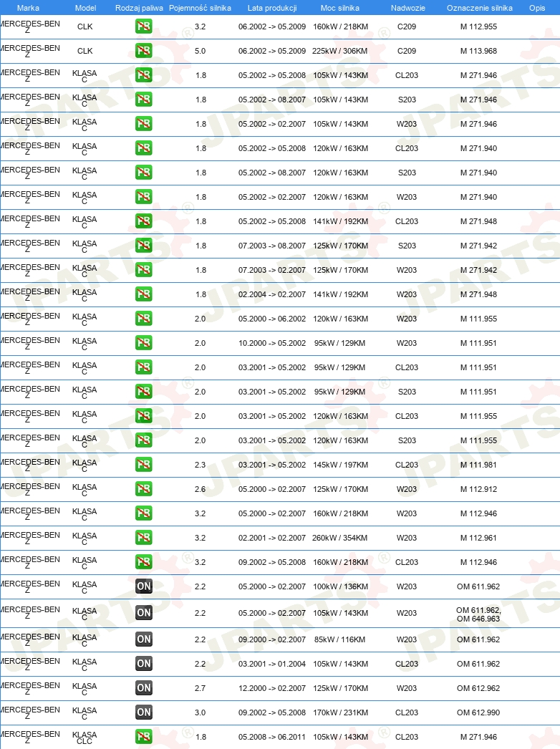Viewport: 560px width, 749px height.
Task: Click production years 12.2000 -> 02.2007
Action: pos(272,689)
